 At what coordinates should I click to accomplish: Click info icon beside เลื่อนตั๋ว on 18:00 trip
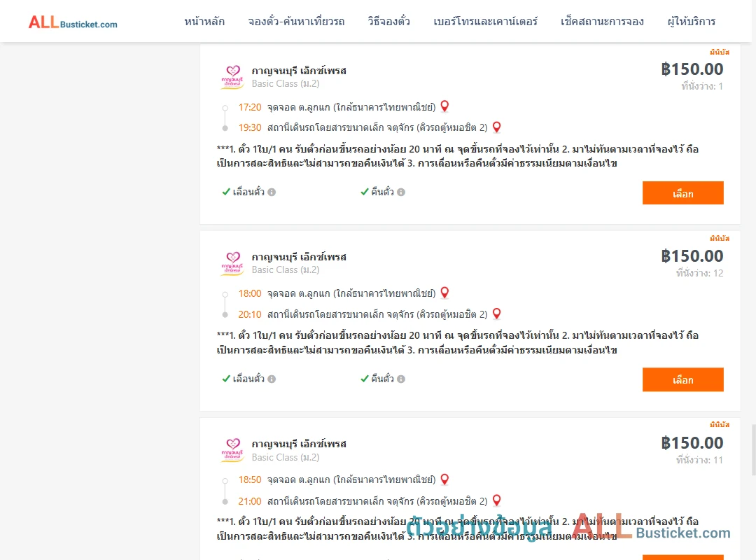click(x=272, y=379)
